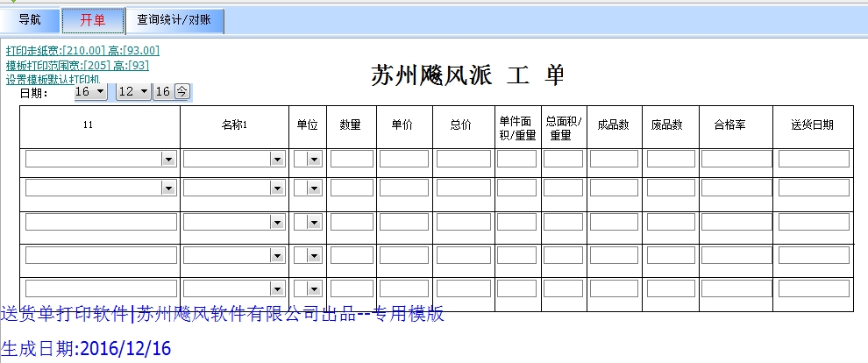Click the fifth row's 送货日期 field
868x363 pixels.
tap(815, 288)
